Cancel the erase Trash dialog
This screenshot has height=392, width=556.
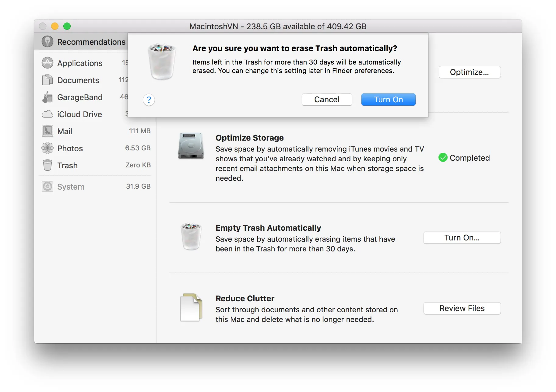coord(327,100)
